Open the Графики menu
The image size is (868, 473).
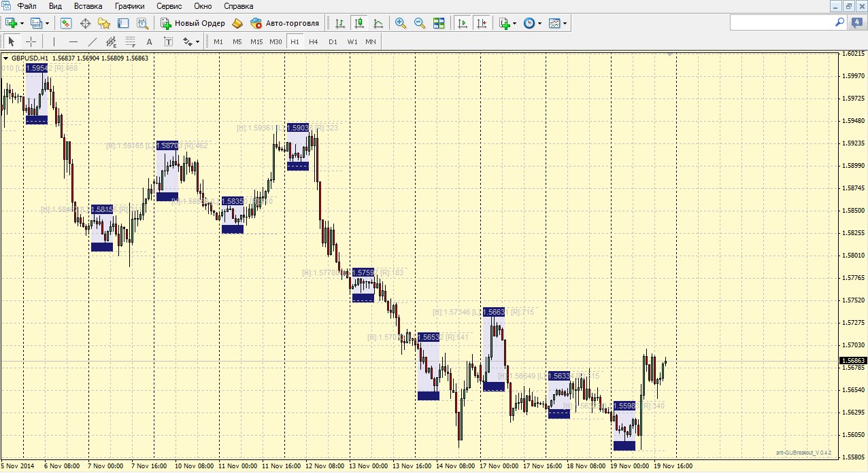129,6
